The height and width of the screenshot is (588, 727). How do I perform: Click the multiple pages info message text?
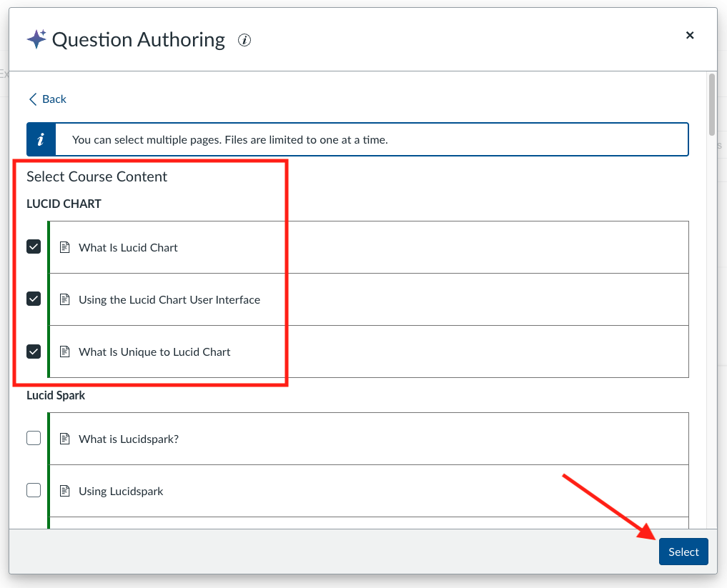(x=229, y=140)
